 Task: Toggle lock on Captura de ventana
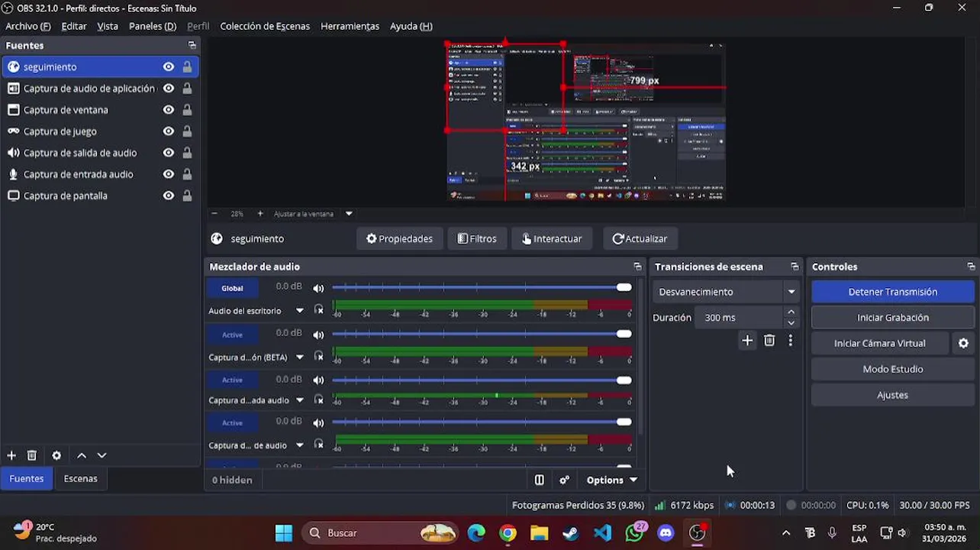(x=187, y=110)
